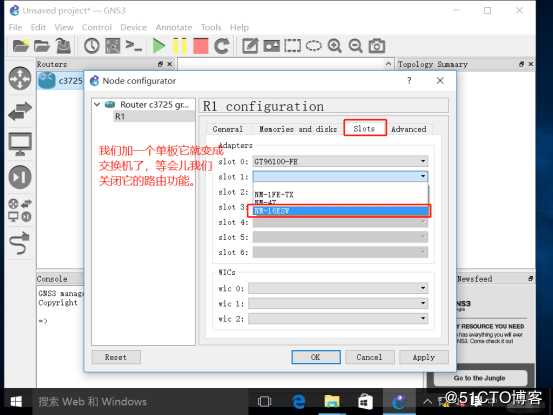The width and height of the screenshot is (553, 415).
Task: Open Task View on the taskbar
Action: click(x=265, y=402)
